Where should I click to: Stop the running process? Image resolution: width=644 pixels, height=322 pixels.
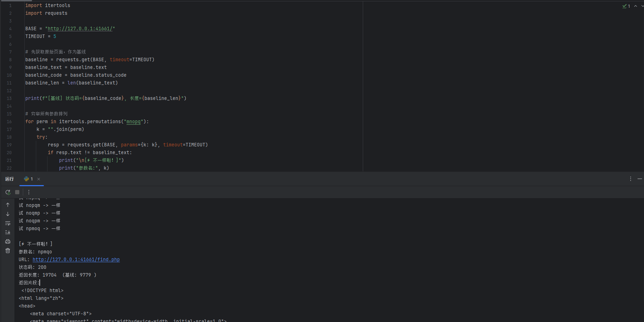[x=17, y=192]
